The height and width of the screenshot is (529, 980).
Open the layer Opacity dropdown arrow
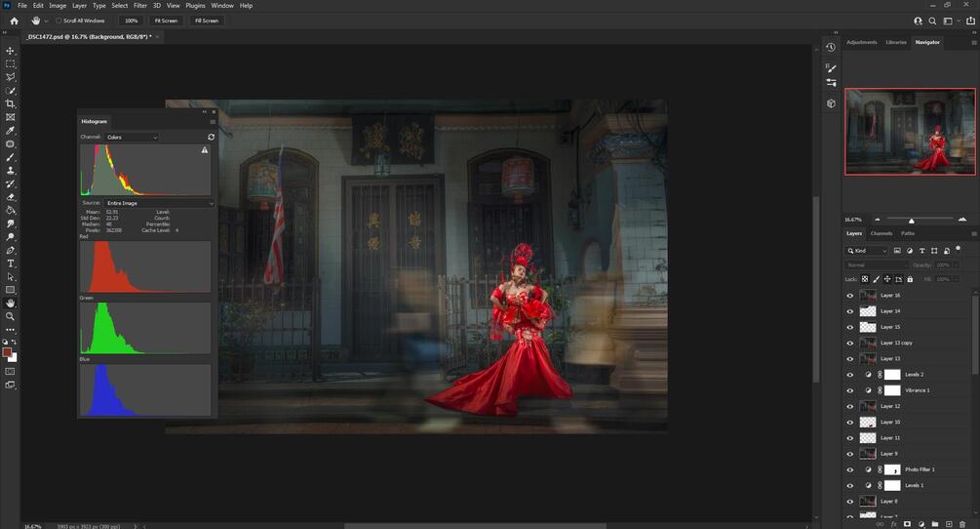(x=959, y=265)
